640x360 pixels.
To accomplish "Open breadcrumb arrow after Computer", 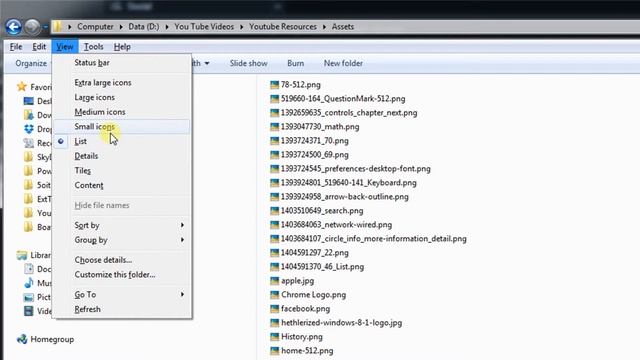I will 121,27.
